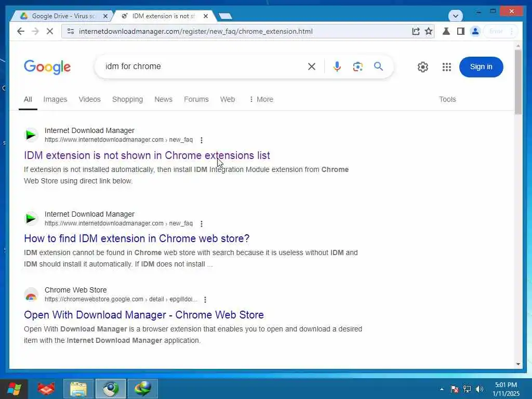The height and width of the screenshot is (399, 532).
Task: Click Chrome Web Store source URL text
Action: point(121,299)
